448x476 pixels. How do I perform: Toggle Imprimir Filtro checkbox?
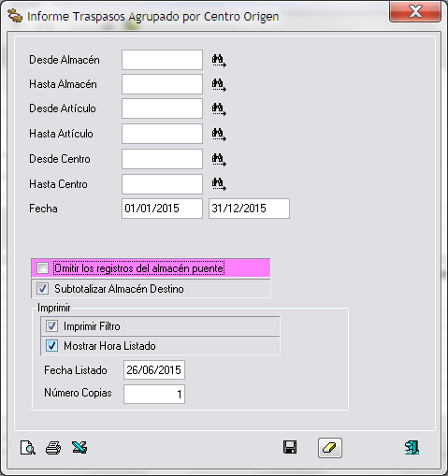pos(51,326)
